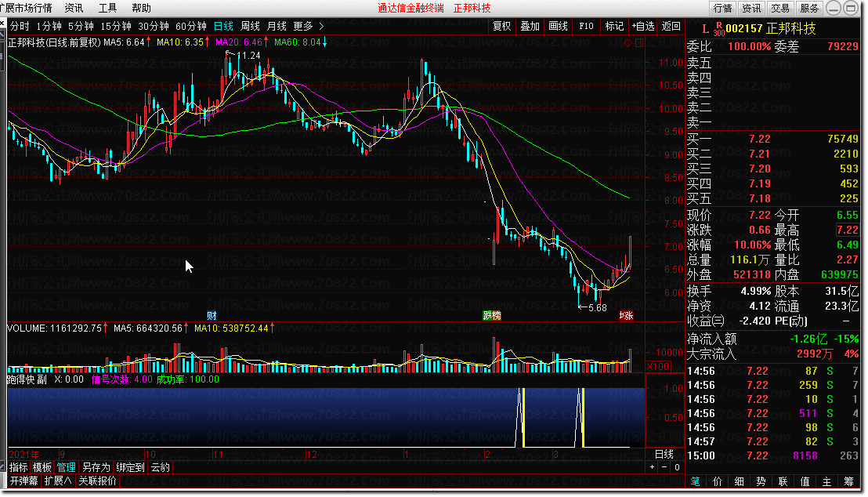Click the red split-window icon
This screenshot has width=868, height=497.
pyautogui.click(x=639, y=42)
